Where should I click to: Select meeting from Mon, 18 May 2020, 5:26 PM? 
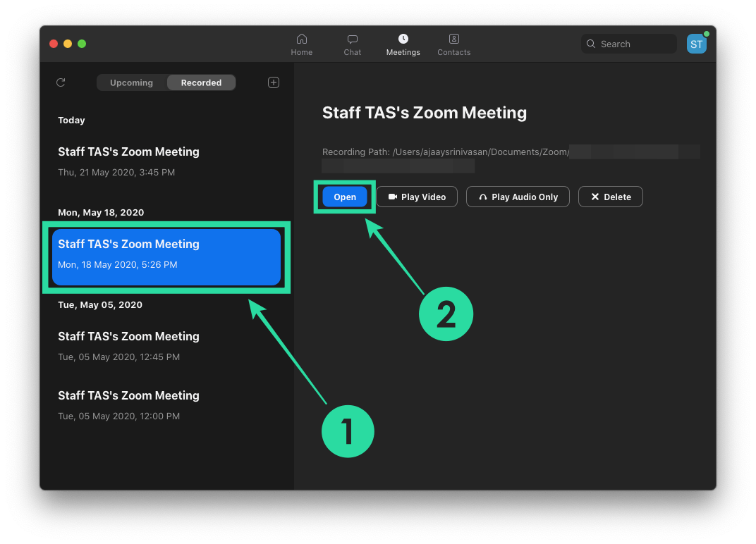pos(166,256)
